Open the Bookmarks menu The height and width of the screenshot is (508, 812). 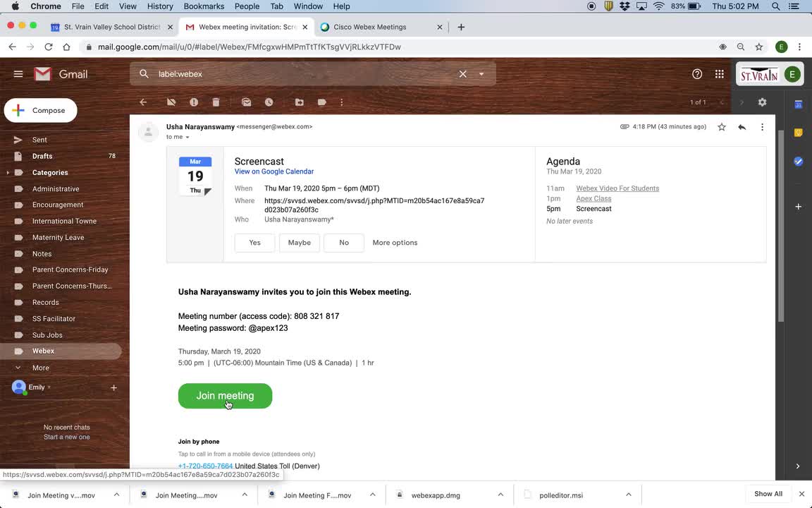[203, 6]
